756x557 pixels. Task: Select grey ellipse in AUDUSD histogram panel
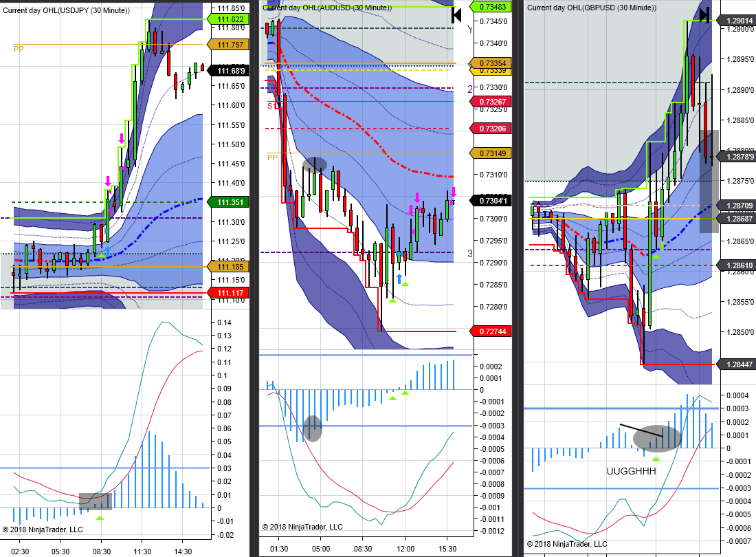pos(313,428)
